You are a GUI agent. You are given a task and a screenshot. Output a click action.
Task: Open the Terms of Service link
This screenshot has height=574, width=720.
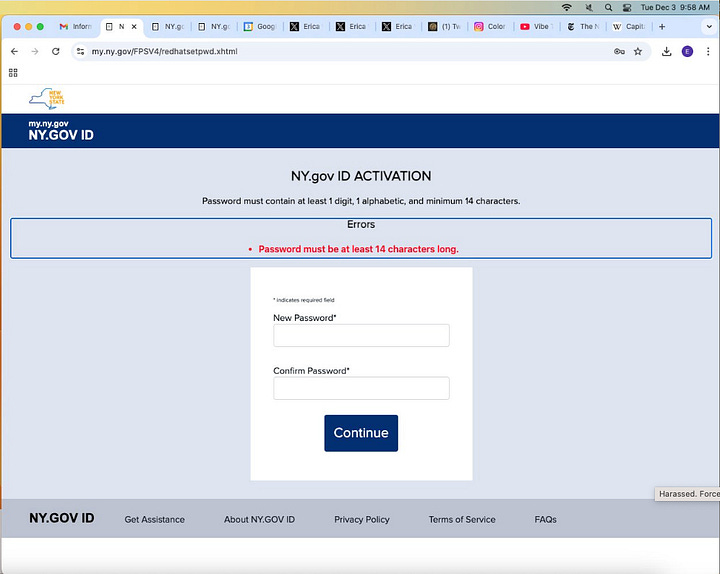click(x=462, y=519)
